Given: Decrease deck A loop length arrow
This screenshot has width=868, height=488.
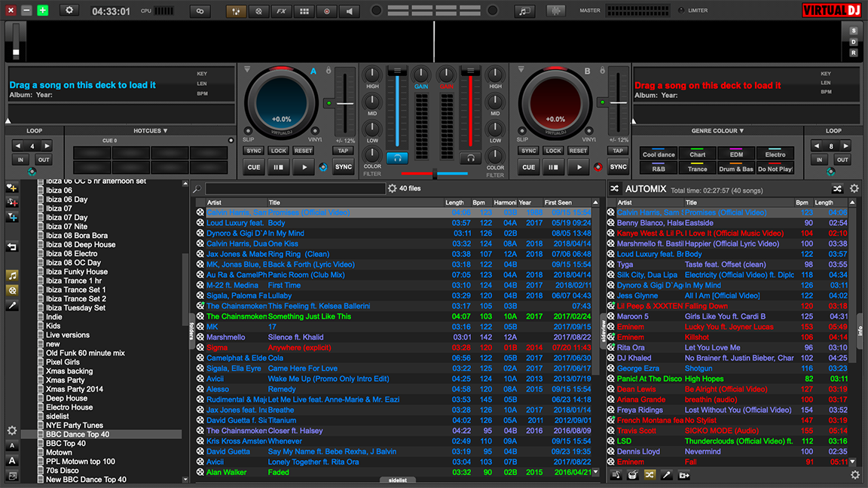Looking at the screenshot, I should click(x=18, y=146).
